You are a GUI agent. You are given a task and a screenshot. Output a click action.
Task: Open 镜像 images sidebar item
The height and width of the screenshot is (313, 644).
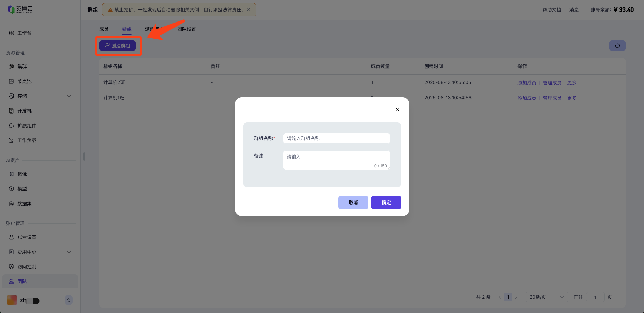click(x=22, y=174)
